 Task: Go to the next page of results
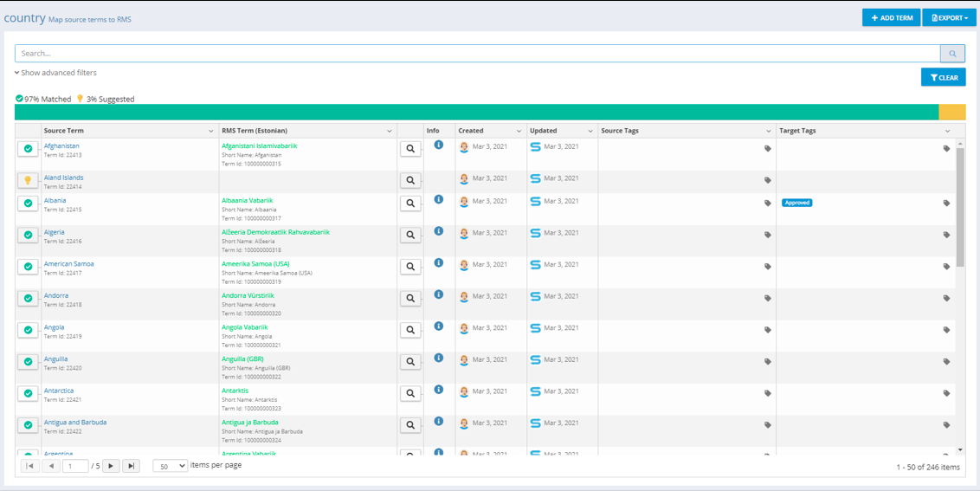pos(112,466)
